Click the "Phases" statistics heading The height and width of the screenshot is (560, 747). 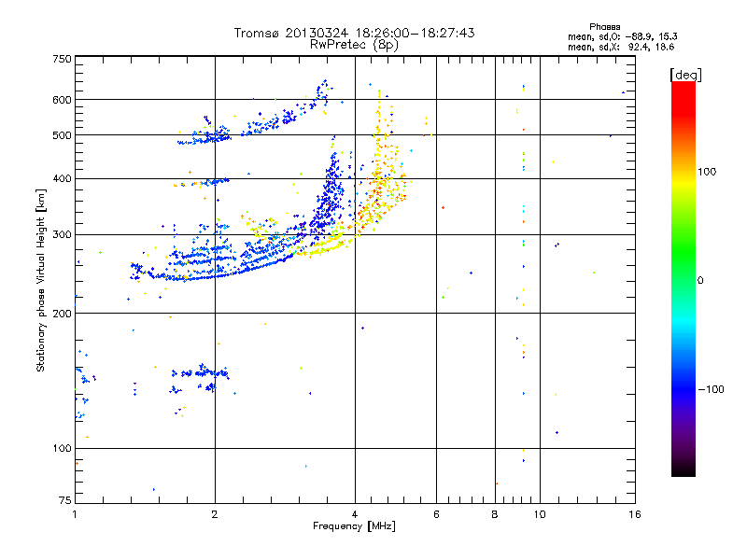[604, 27]
